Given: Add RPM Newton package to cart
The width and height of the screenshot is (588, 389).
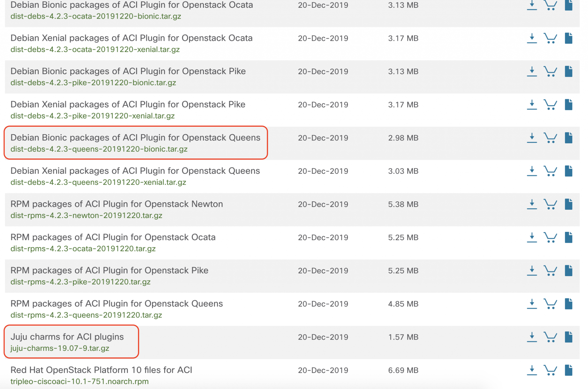Looking at the screenshot, I should click(x=550, y=204).
